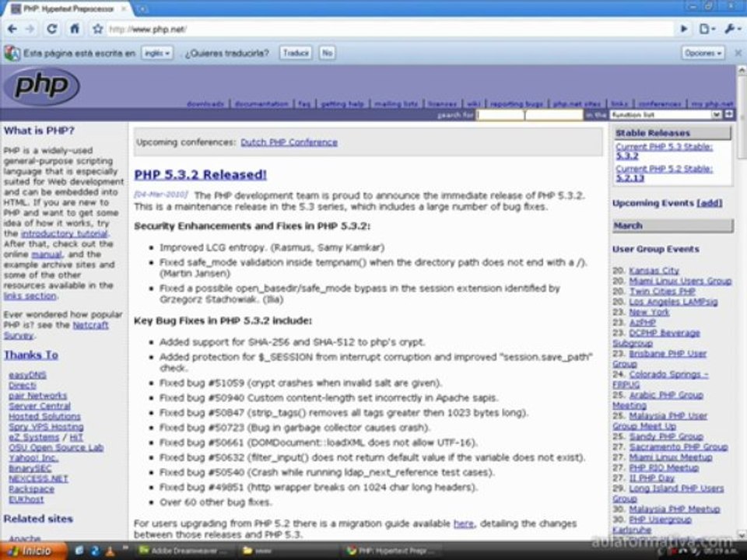
Task: Open the translation language dropdown 'inglés'
Action: pyautogui.click(x=156, y=53)
